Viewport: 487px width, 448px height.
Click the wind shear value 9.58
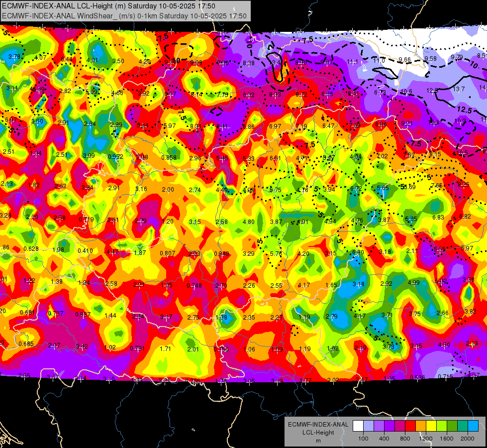[x=430, y=58]
